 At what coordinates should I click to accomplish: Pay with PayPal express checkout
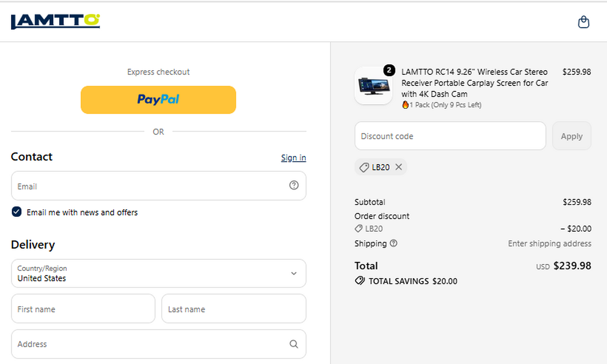click(x=158, y=100)
